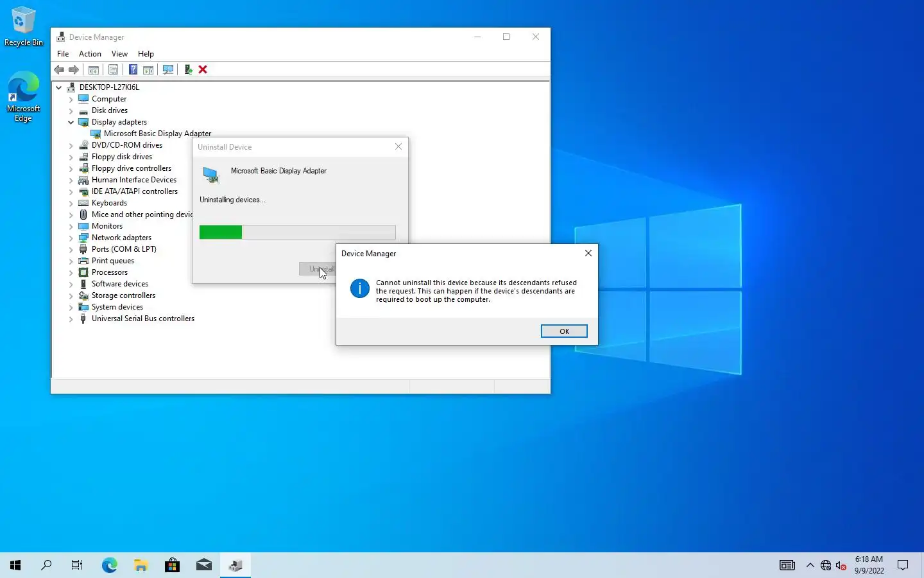
Task: Select the Processors category icon
Action: [x=83, y=272]
